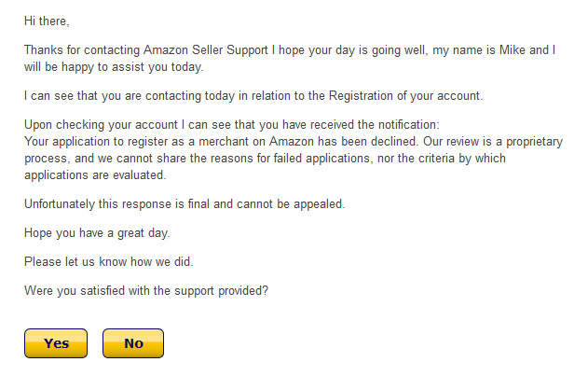
Task: Click the Yes satisfaction button
Action: (x=56, y=343)
